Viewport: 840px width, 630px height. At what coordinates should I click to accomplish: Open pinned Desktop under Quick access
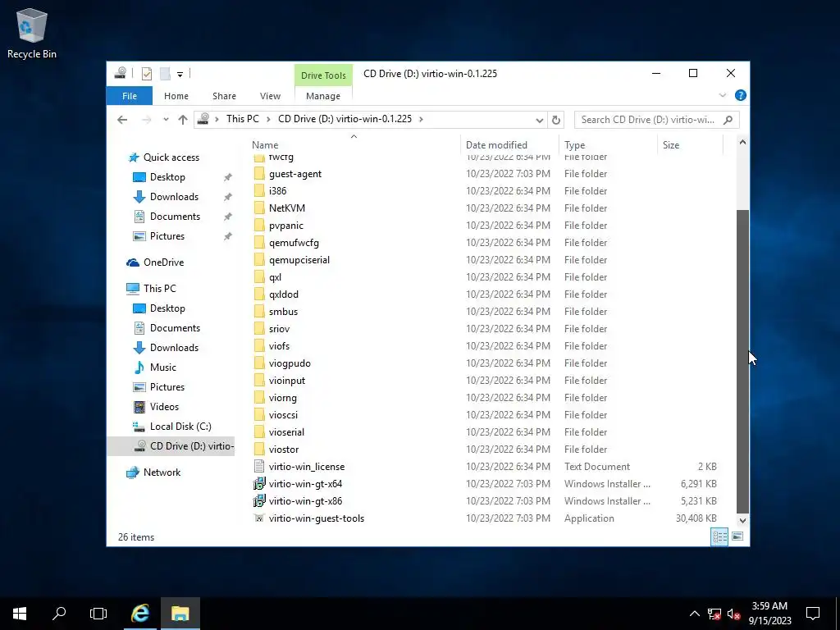click(x=167, y=177)
